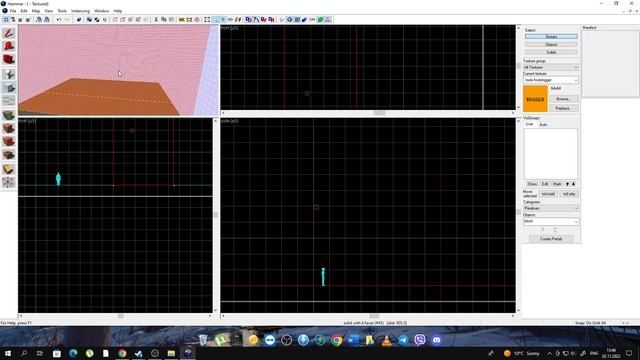640x360 pixels.
Task: Click the Paste toolbar icon
Action: (x=171, y=20)
